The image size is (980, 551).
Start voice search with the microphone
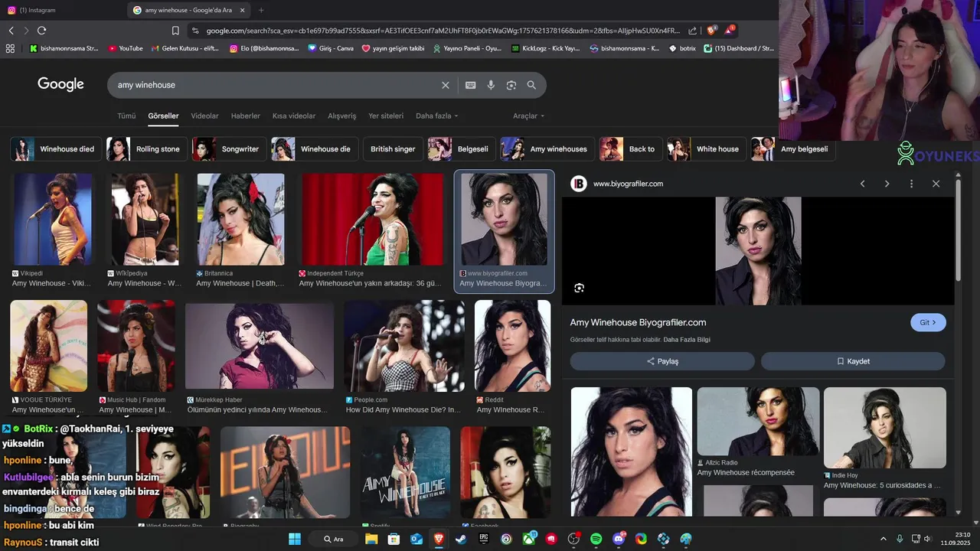pos(491,85)
